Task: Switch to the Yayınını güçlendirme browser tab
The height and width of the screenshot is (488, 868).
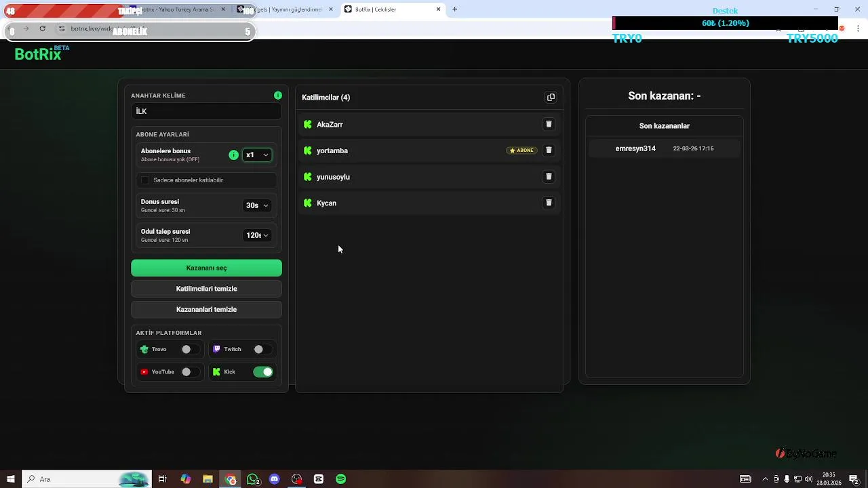Action: 285,9
